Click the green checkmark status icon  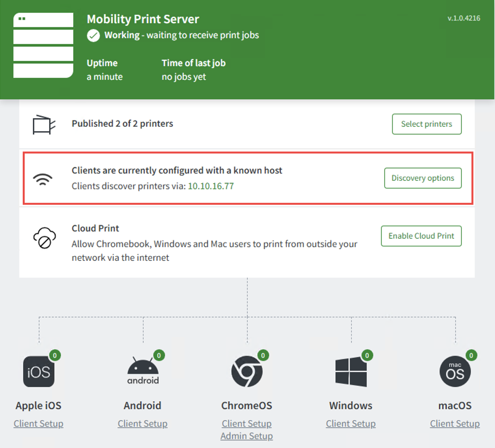(x=93, y=35)
